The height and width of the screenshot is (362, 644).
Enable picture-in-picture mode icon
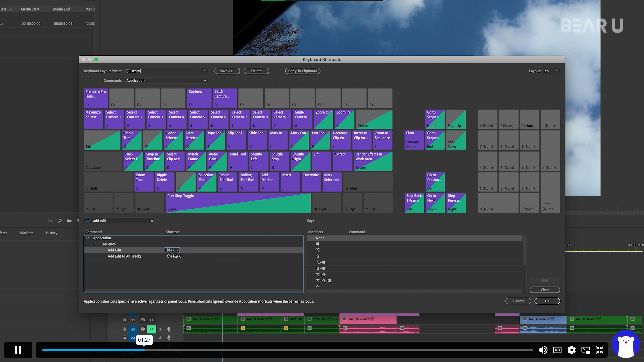586,350
